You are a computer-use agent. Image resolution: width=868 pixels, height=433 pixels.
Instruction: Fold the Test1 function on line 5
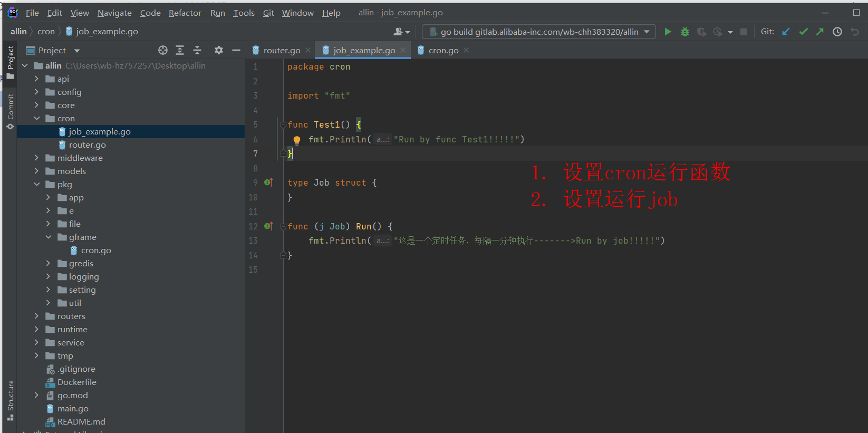pos(283,125)
